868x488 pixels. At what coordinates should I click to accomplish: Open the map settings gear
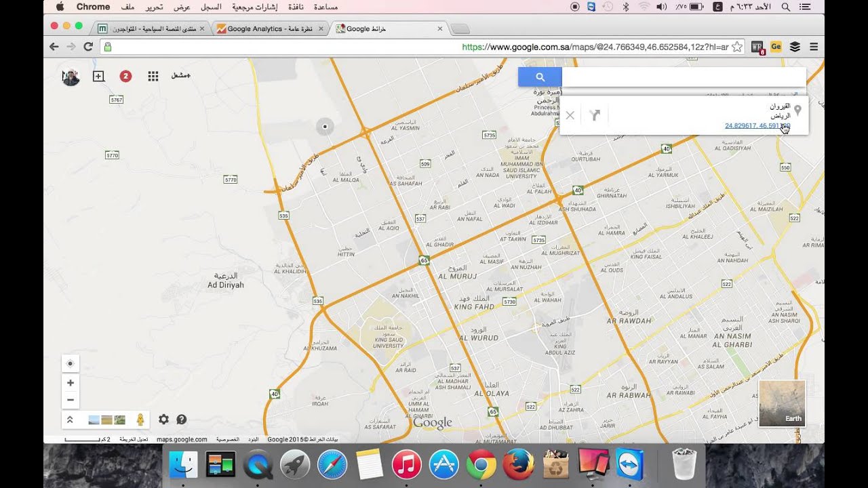pos(163,420)
